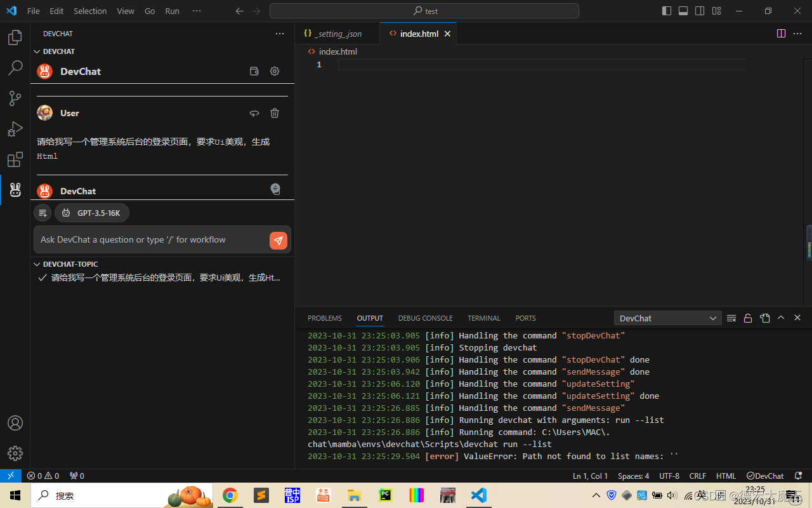Open the DevChat output channel dropdown
Screen dimensions: 812x508
(x=667, y=318)
